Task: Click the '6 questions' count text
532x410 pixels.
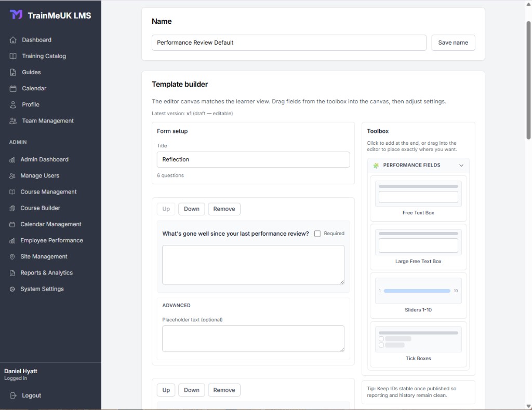Action: pos(170,175)
